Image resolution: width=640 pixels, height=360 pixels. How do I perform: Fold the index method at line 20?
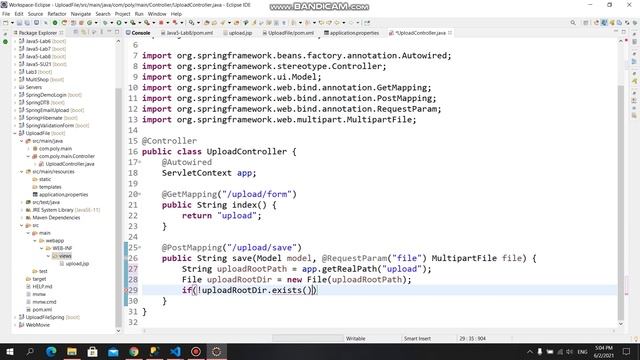click(140, 194)
